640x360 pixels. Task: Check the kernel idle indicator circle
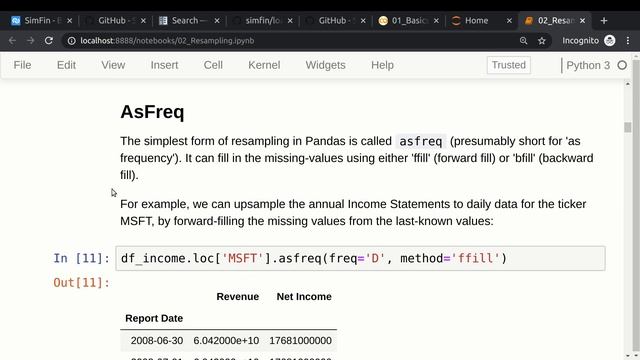click(622, 65)
